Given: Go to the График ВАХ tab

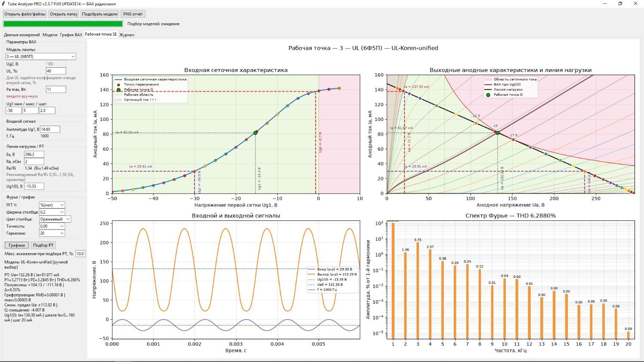Looking at the screenshot, I should pos(71,35).
